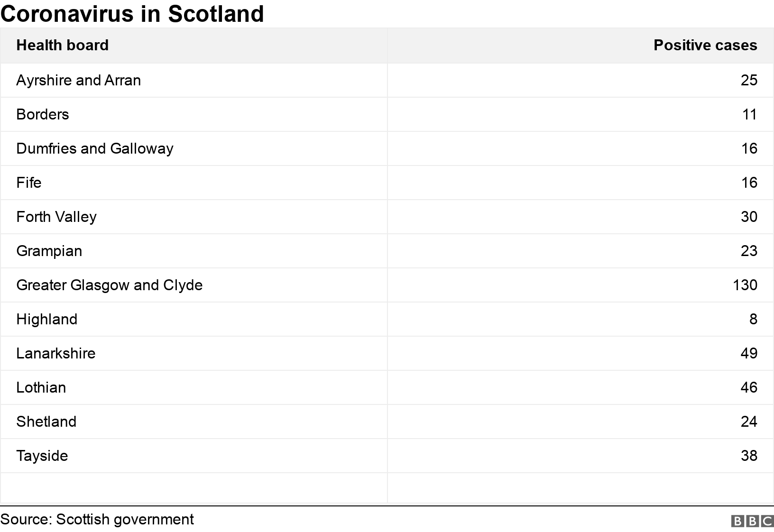Click the Dumfries and Galloway row label
The width and height of the screenshot is (774, 532).
[x=94, y=148]
